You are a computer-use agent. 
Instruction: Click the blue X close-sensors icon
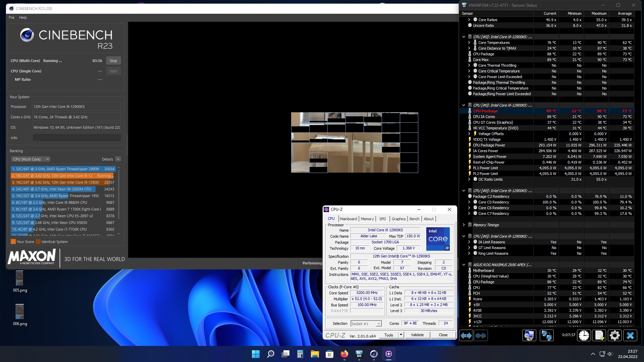click(630, 336)
